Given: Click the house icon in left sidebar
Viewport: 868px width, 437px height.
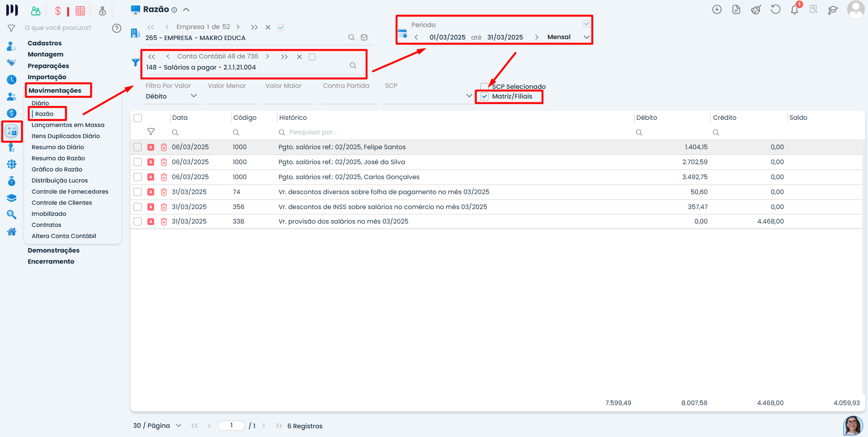Looking at the screenshot, I should [12, 232].
